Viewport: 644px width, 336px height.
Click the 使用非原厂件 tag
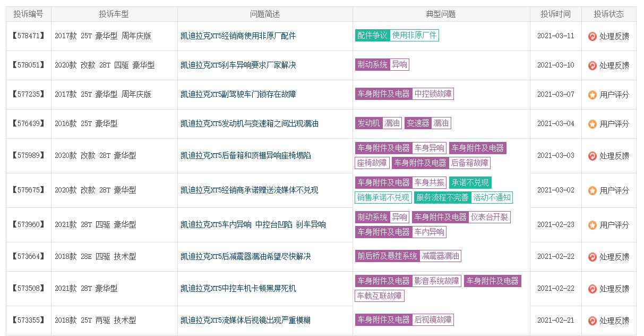coord(414,36)
